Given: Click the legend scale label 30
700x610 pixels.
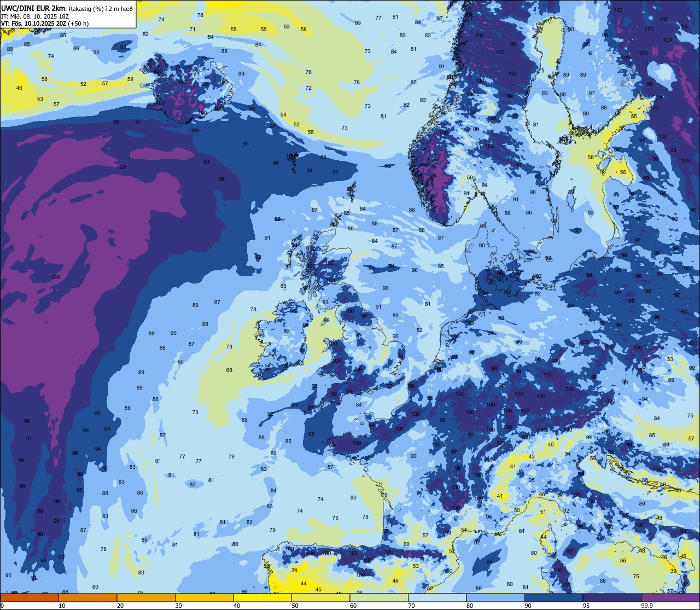Looking at the screenshot, I should pos(178,605).
